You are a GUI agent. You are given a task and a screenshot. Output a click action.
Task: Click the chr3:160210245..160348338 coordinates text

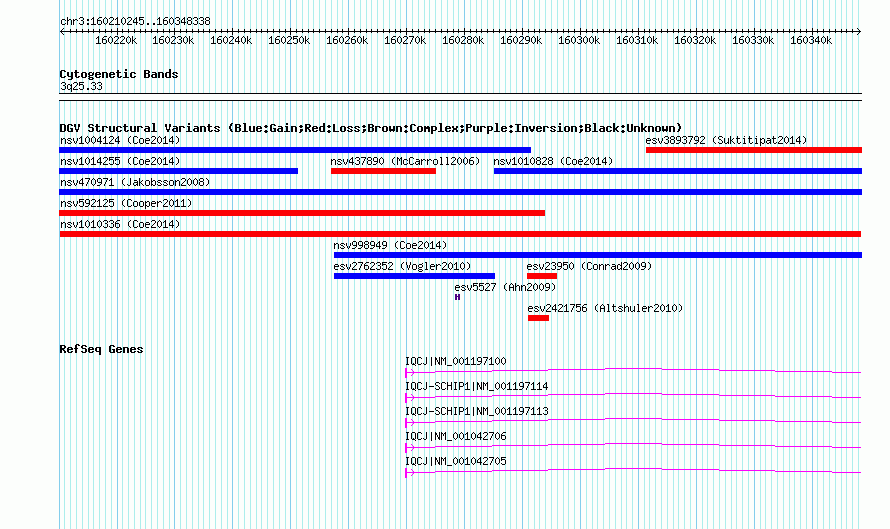point(135,21)
